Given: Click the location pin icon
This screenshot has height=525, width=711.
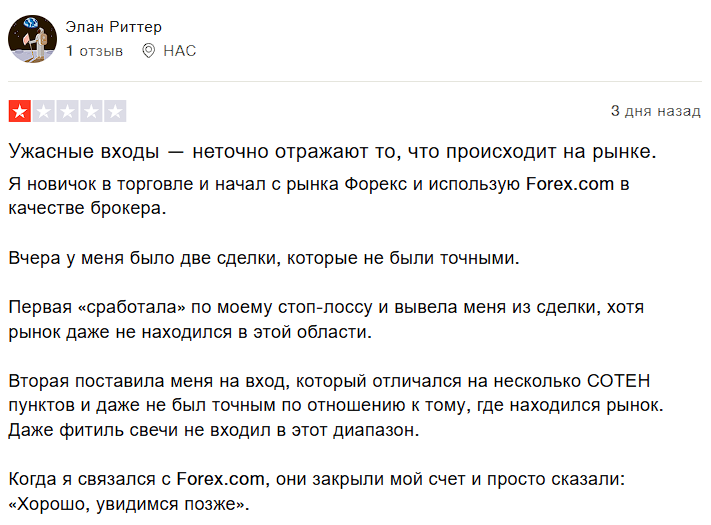Looking at the screenshot, I should (x=149, y=50).
